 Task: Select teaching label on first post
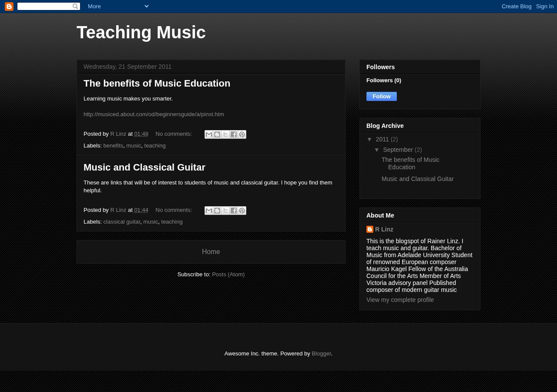pos(155,146)
